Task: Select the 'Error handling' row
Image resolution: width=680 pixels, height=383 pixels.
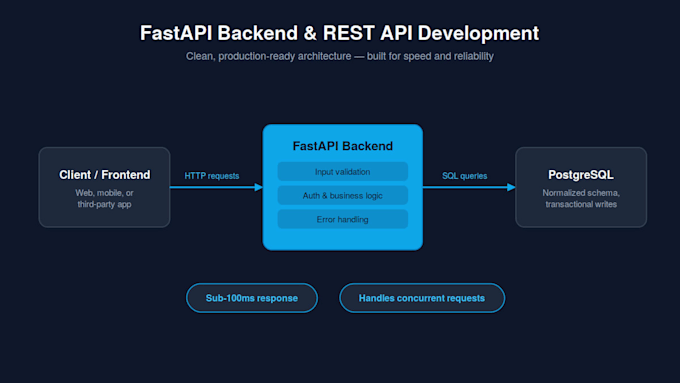Action: [343, 219]
